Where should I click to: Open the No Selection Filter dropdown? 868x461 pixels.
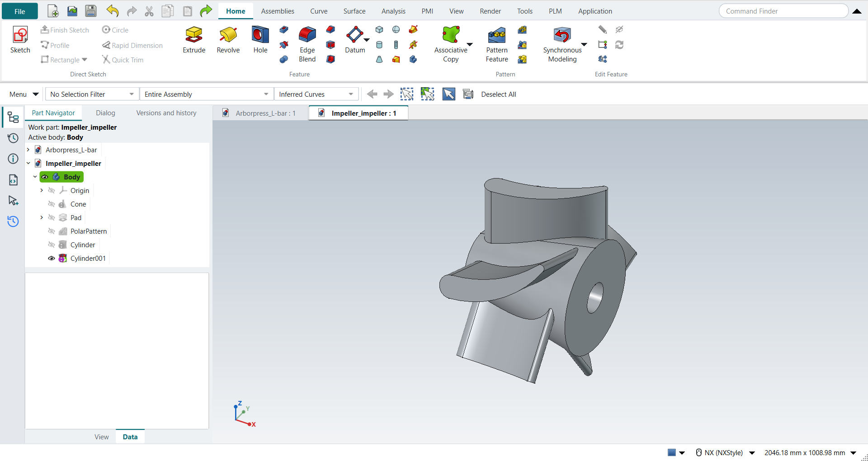point(92,94)
